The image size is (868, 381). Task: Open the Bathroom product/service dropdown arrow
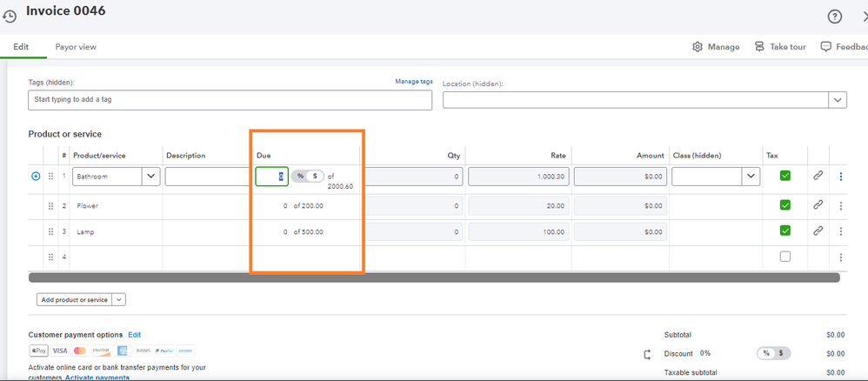pos(151,177)
